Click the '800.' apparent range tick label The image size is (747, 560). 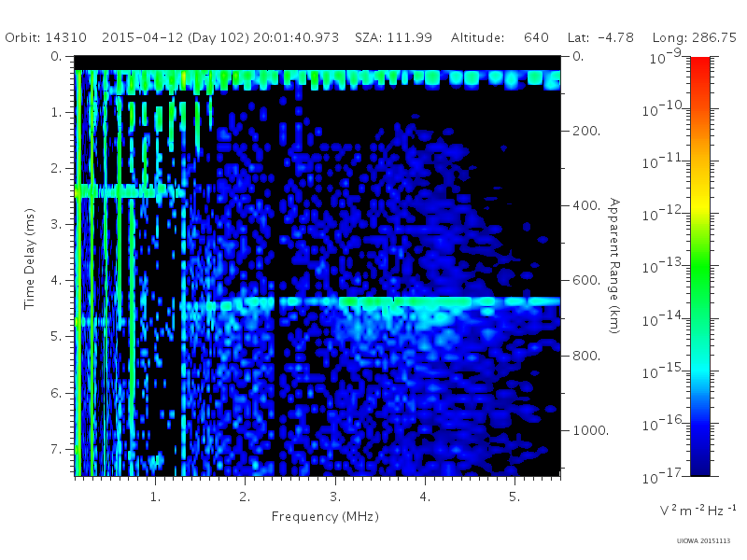tap(586, 356)
